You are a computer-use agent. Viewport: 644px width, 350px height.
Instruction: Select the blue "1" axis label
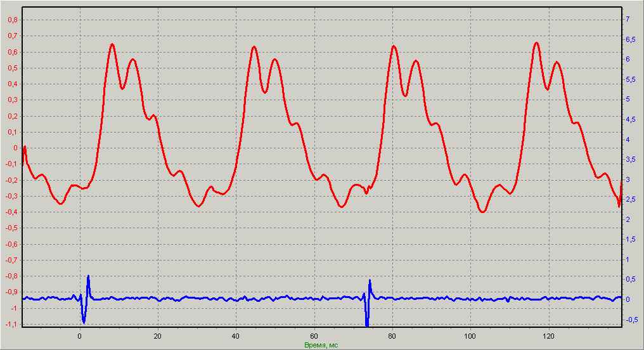(627, 259)
